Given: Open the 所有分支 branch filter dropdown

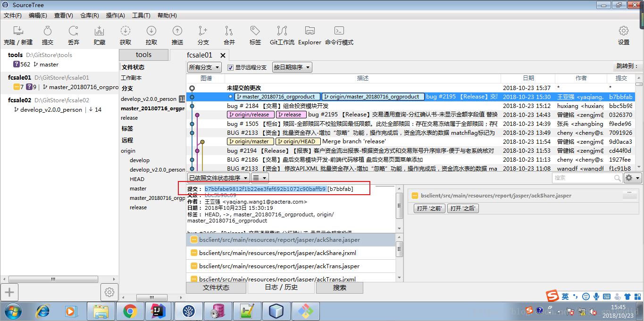Looking at the screenshot, I should click(205, 67).
